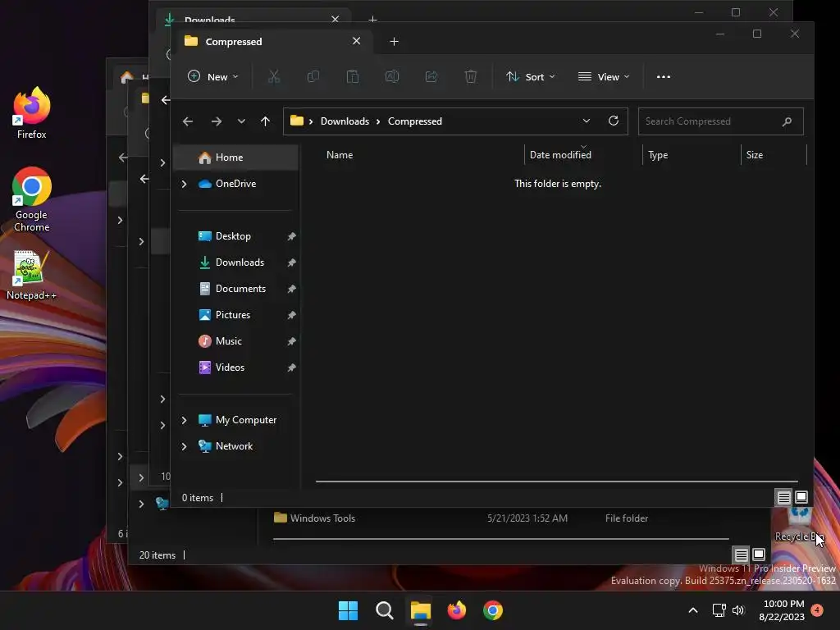This screenshot has width=840, height=630.
Task: Click File Explorer on the taskbar
Action: coord(421,610)
